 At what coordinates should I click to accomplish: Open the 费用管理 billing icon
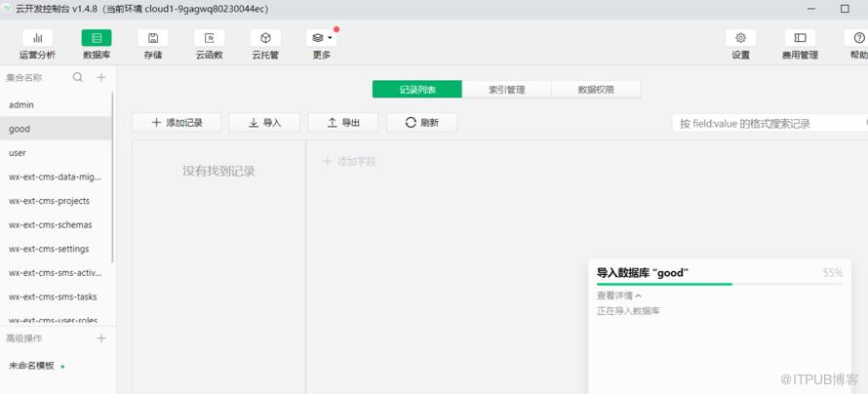tap(800, 38)
